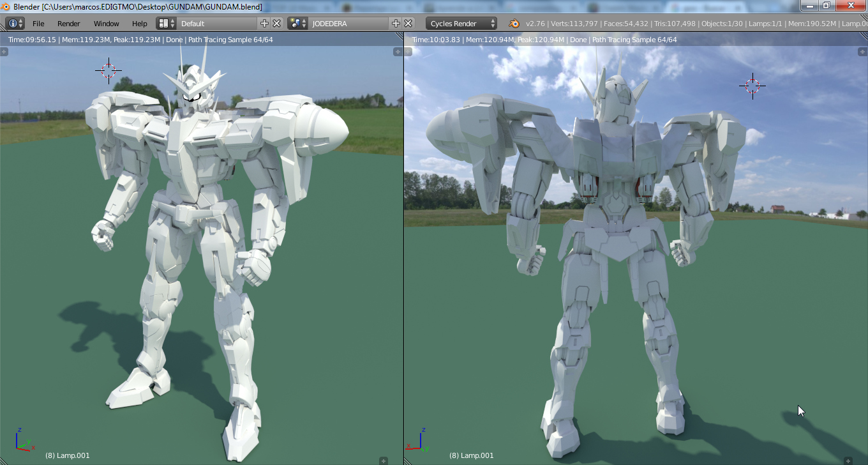Viewport: 868px width, 465px height.
Task: Delete the Default screen layout
Action: pos(277,24)
